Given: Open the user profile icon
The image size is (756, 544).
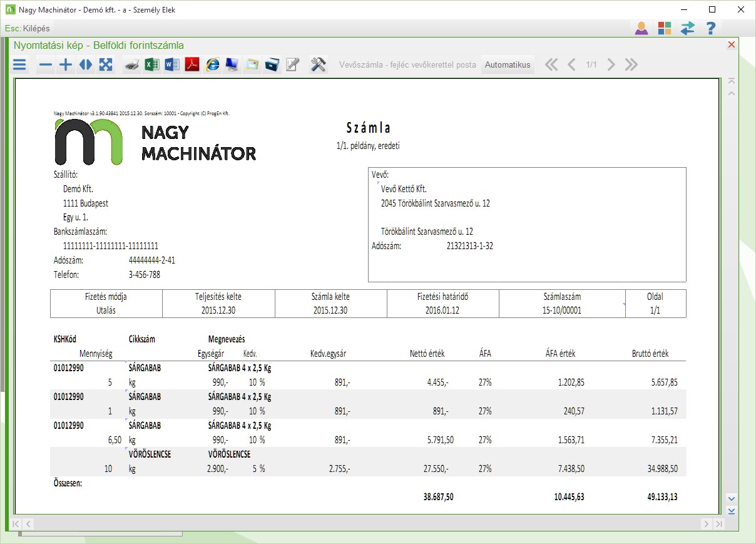Looking at the screenshot, I should tap(641, 28).
